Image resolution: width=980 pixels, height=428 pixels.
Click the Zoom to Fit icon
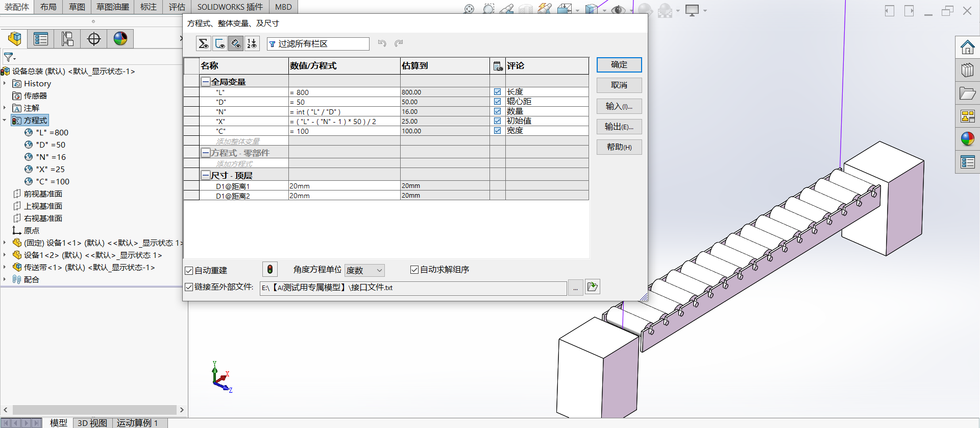(x=469, y=9)
